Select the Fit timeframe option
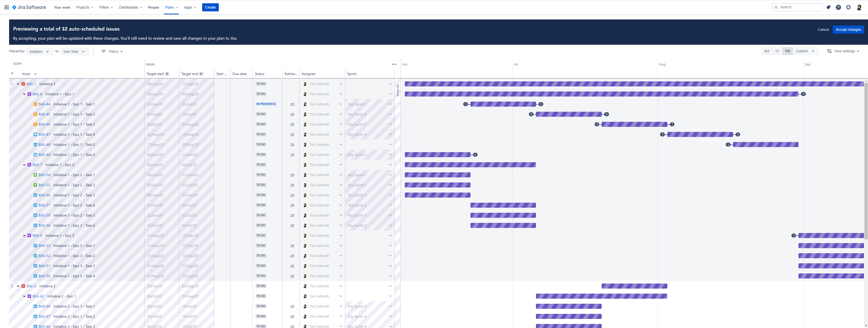 [x=787, y=51]
